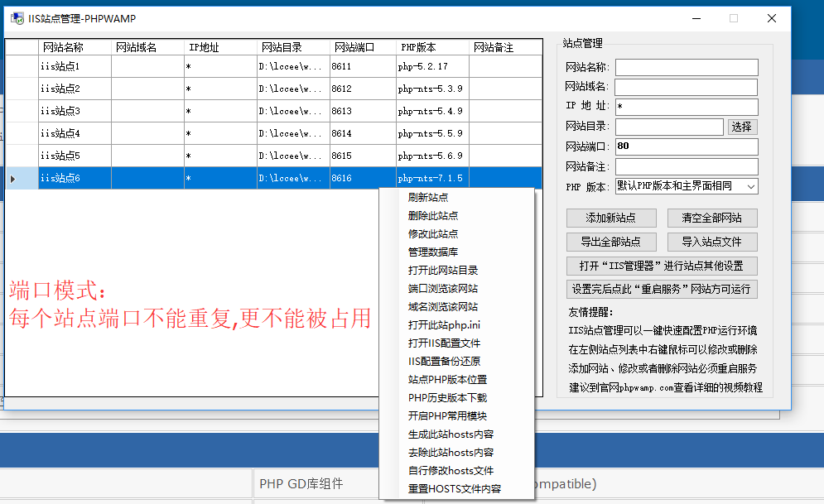Click the 重启服务 restart button
824x504 pixels.
click(x=662, y=289)
